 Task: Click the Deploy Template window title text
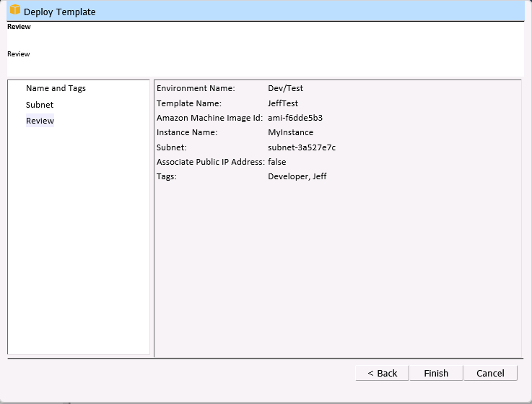point(59,12)
